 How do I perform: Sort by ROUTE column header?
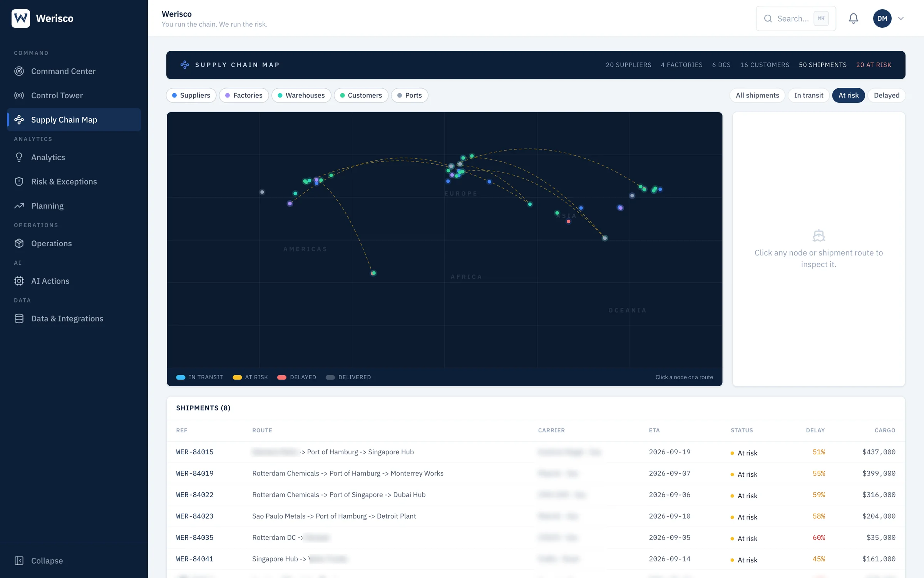tap(262, 430)
